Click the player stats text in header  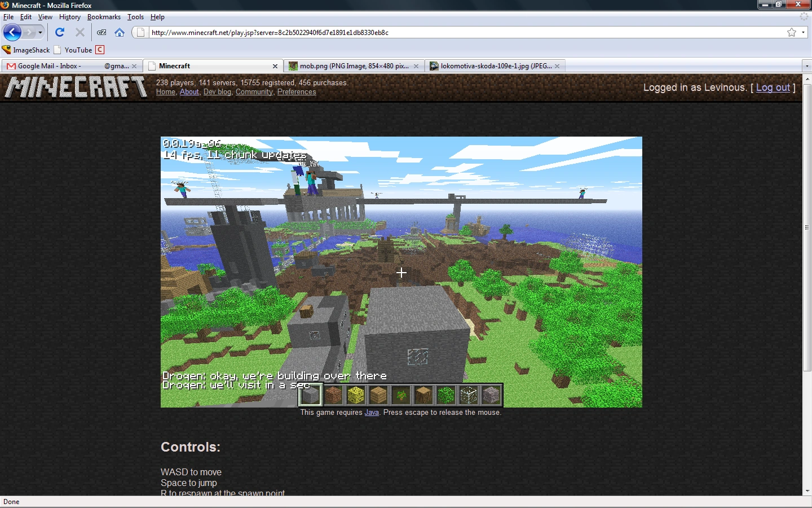pyautogui.click(x=252, y=83)
